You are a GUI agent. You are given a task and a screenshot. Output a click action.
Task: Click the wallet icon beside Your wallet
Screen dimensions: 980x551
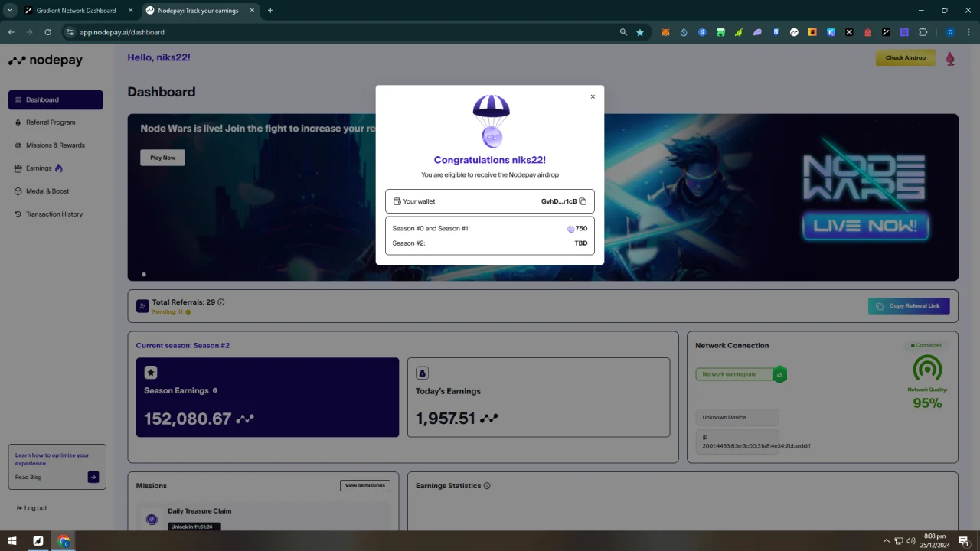(397, 201)
